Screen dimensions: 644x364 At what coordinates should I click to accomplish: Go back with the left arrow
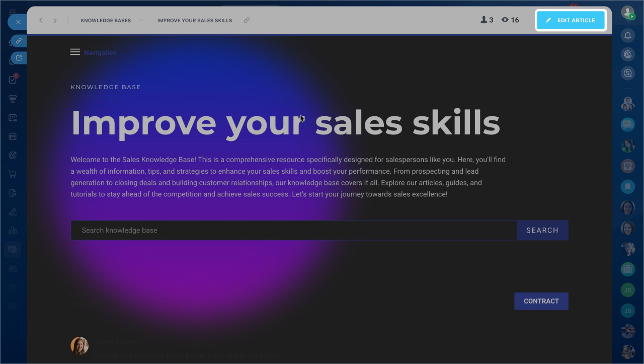(41, 21)
